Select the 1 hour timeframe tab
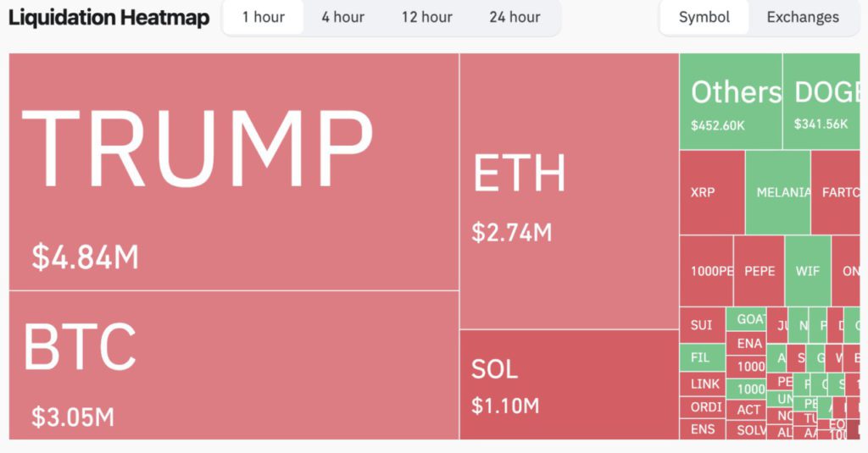Screen dimensions: 868x453 [x=263, y=17]
